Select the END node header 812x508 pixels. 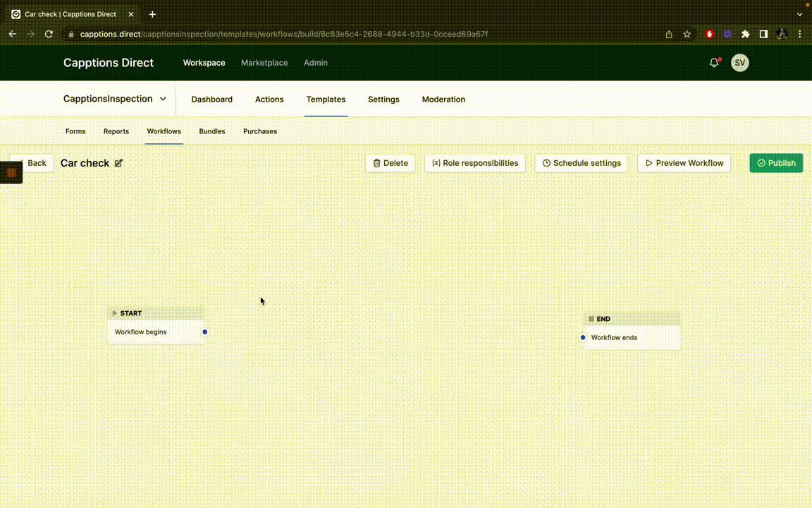pos(632,319)
